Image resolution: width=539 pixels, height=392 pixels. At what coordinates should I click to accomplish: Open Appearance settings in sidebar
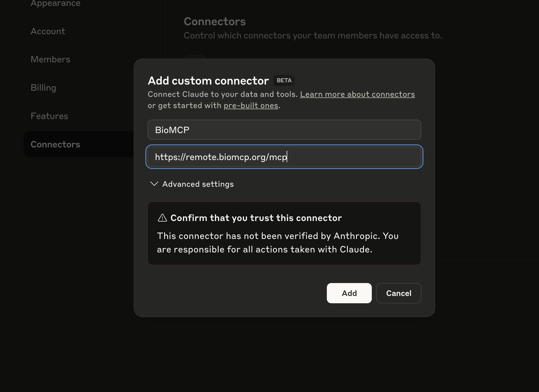coord(55,3)
